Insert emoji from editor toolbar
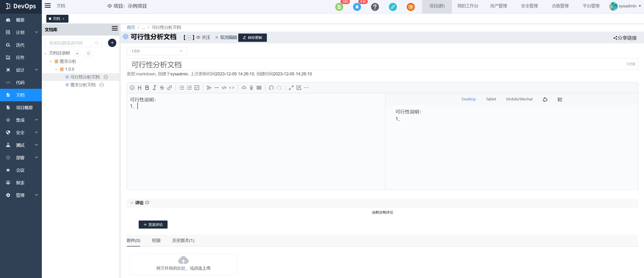This screenshot has width=644, height=278. point(132,88)
